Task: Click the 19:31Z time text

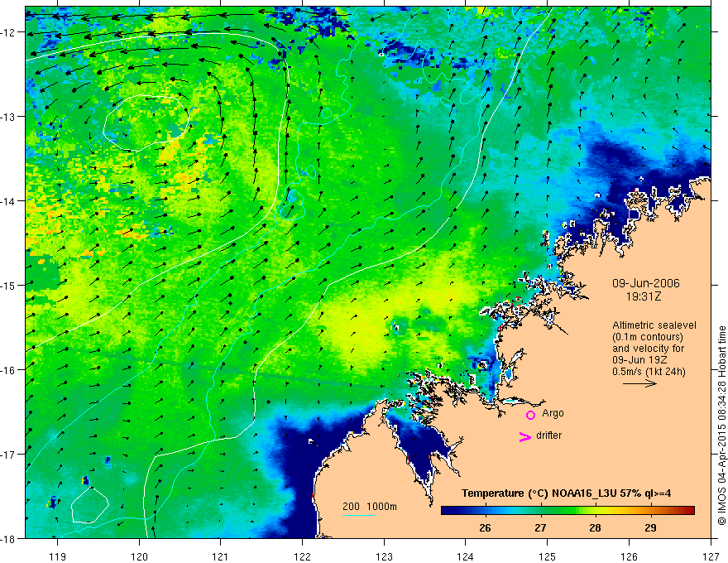Action: (x=643, y=296)
